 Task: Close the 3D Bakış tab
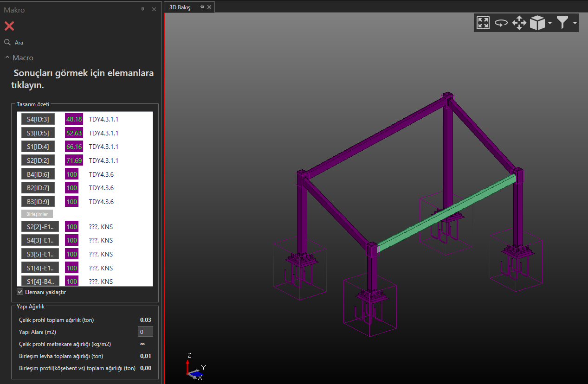coord(209,7)
